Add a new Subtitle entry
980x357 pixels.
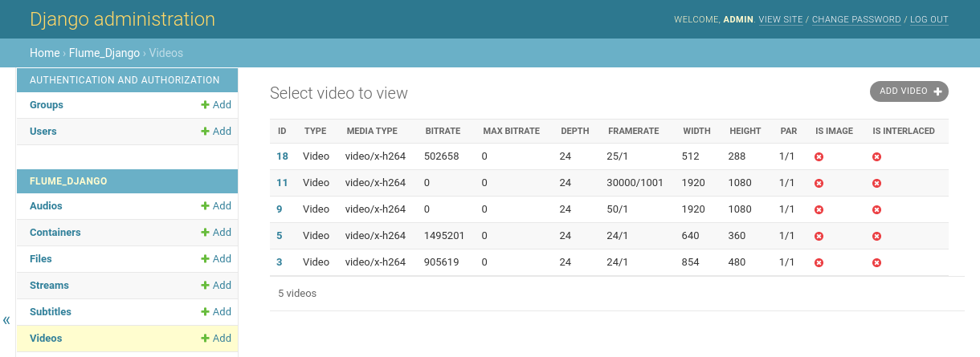point(216,312)
